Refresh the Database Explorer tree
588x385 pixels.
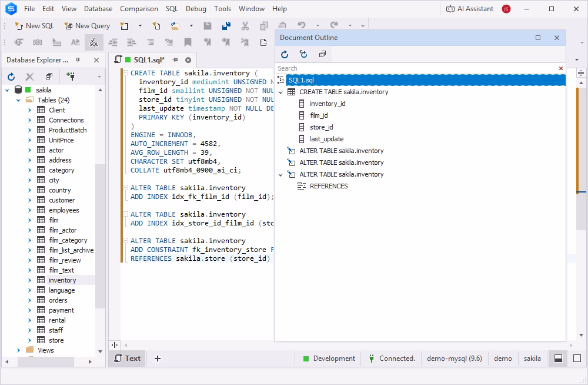11,77
